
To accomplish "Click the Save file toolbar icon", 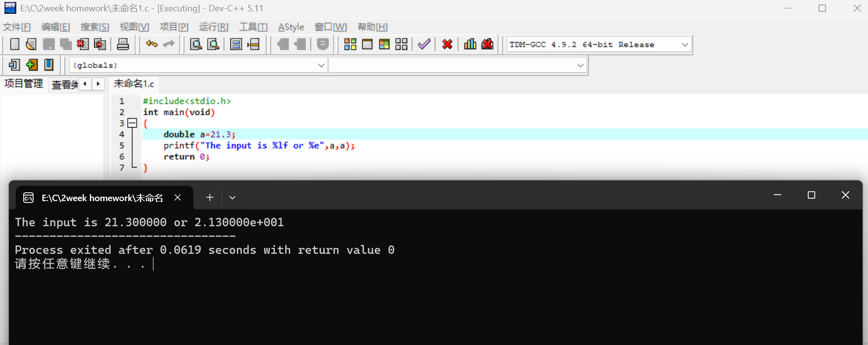I will [x=49, y=44].
